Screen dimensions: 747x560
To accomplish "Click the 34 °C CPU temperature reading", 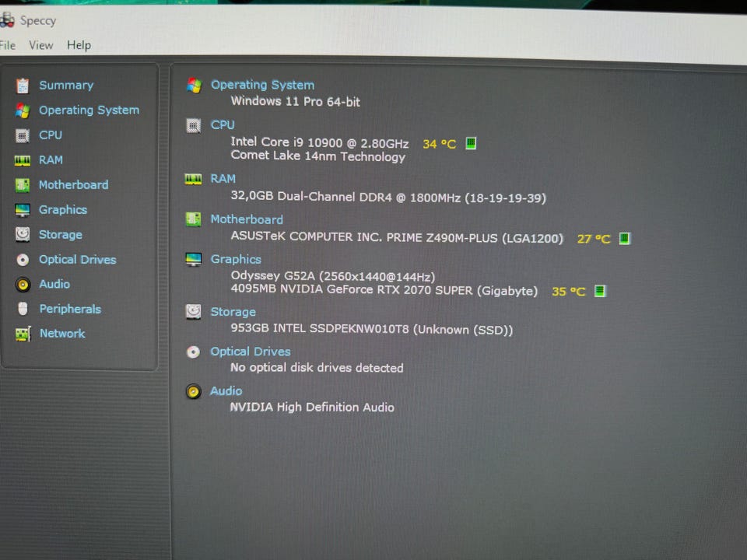I will (439, 144).
